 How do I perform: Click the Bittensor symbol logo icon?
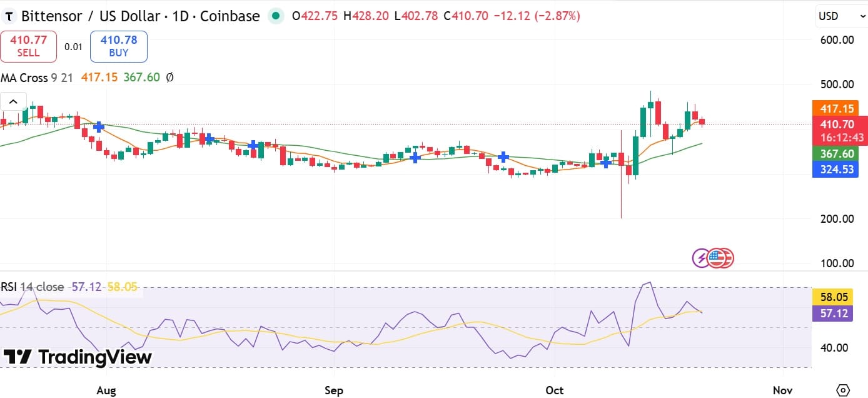click(x=9, y=16)
